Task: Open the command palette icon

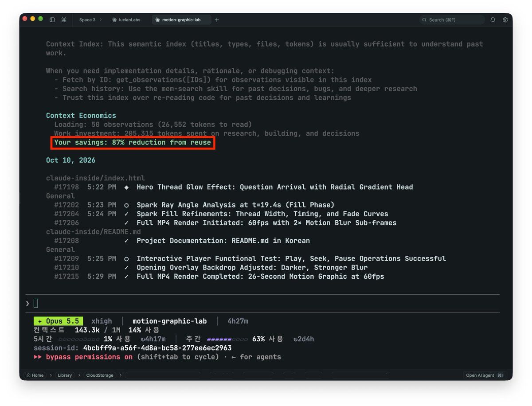Action: click(64, 20)
